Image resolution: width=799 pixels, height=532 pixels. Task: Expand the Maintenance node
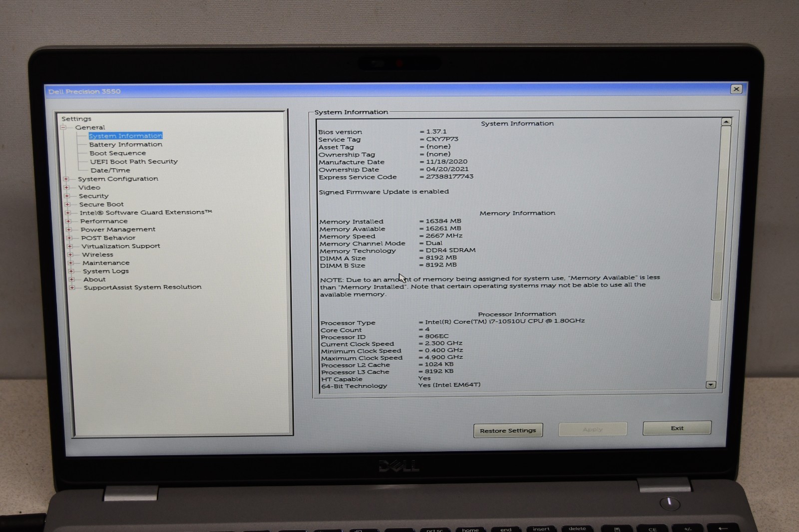71,263
